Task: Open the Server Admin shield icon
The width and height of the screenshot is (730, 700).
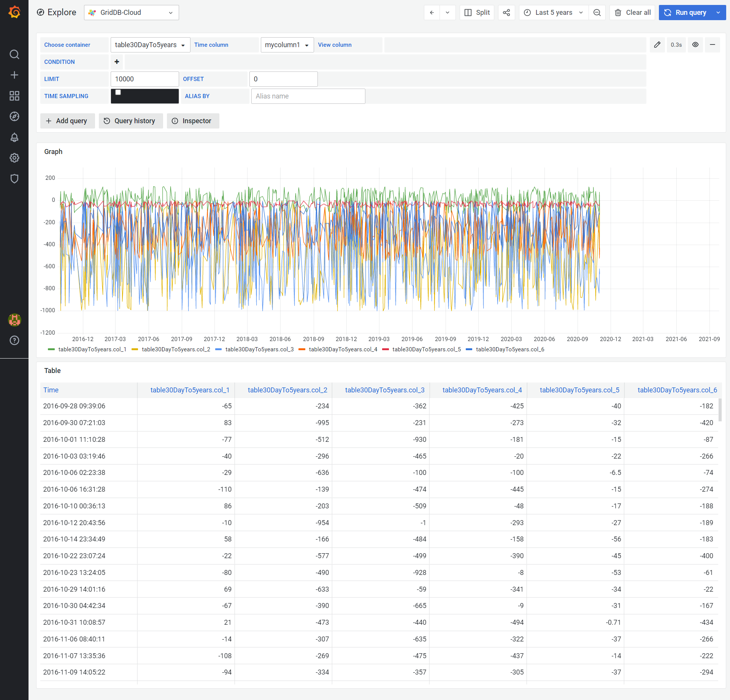Action: pyautogui.click(x=14, y=179)
